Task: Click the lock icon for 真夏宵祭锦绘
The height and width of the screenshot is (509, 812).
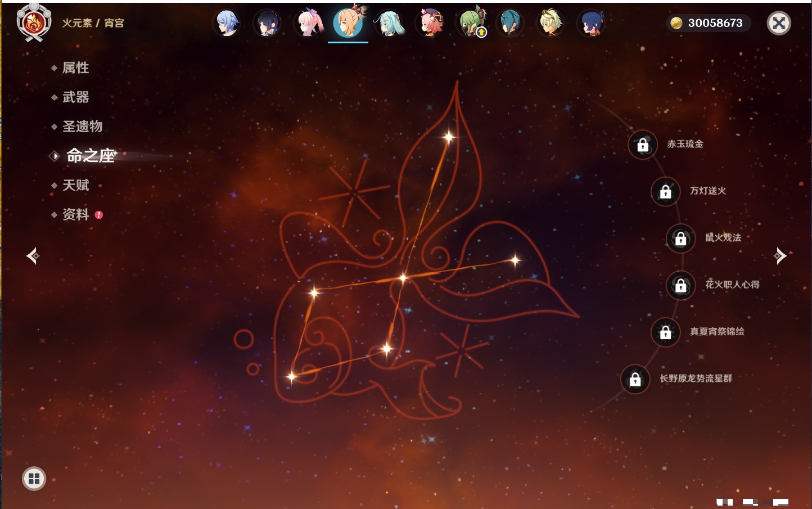Action: click(666, 332)
